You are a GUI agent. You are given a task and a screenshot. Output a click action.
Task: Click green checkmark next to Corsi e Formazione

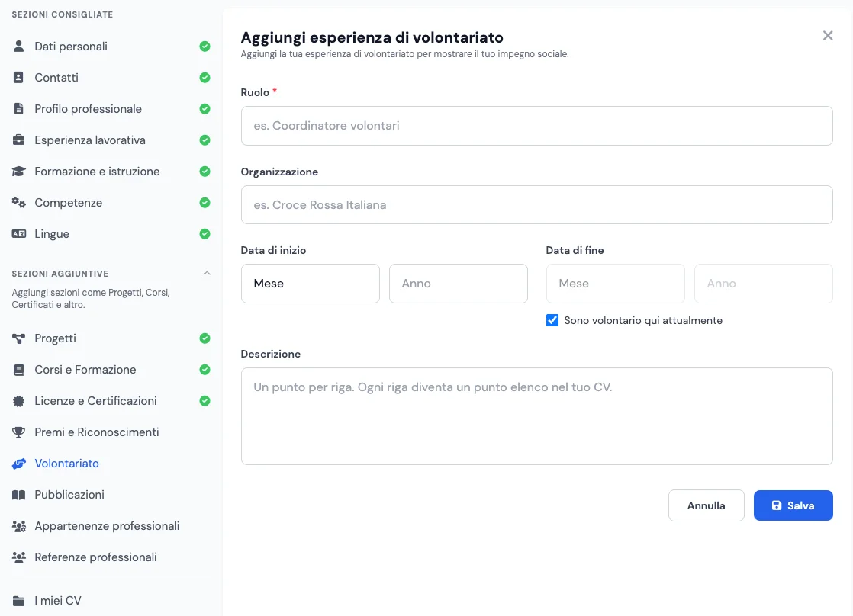[204, 370]
